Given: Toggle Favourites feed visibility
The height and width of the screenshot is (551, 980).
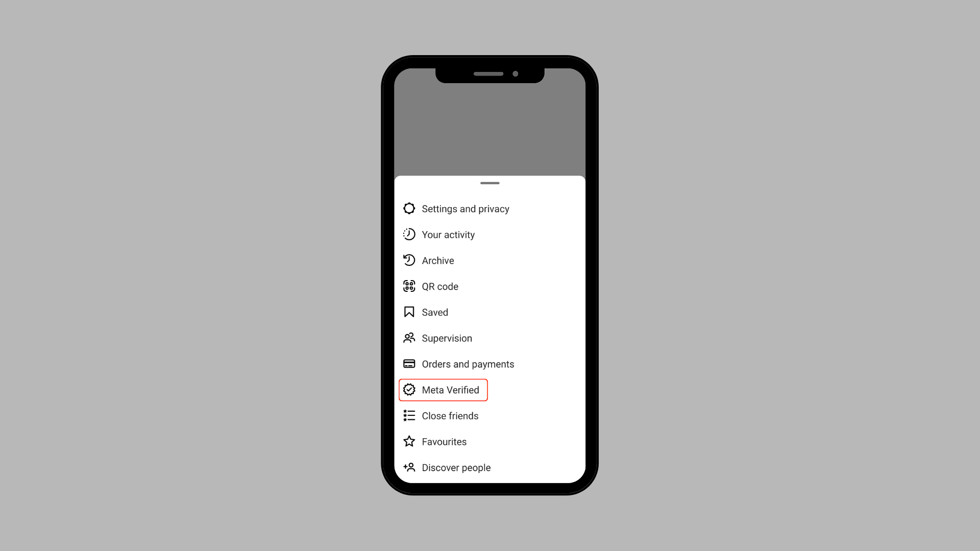Looking at the screenshot, I should [x=444, y=441].
